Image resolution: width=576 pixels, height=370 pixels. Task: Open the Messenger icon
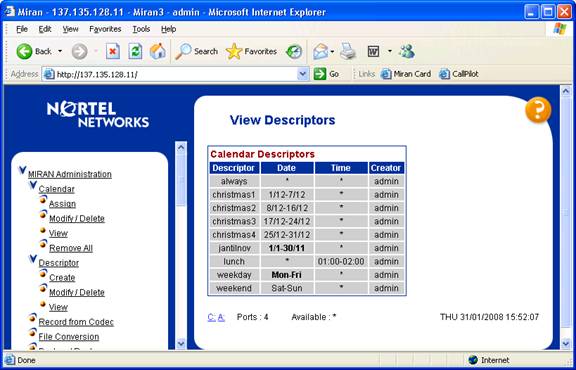(407, 51)
